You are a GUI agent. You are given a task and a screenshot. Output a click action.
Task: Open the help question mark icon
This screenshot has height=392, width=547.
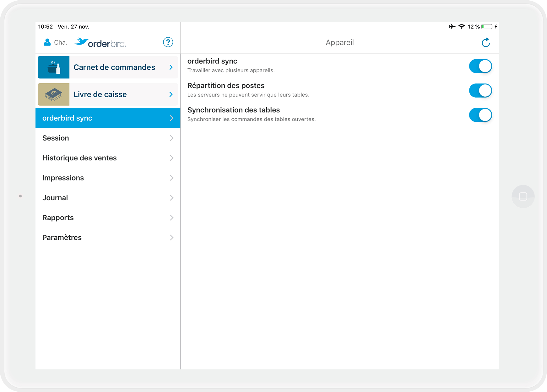click(x=168, y=42)
